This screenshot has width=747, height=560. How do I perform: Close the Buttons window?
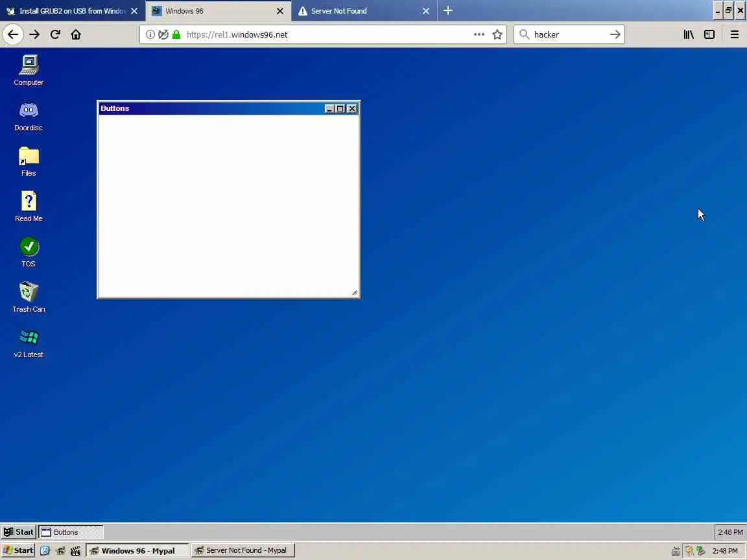(x=352, y=109)
